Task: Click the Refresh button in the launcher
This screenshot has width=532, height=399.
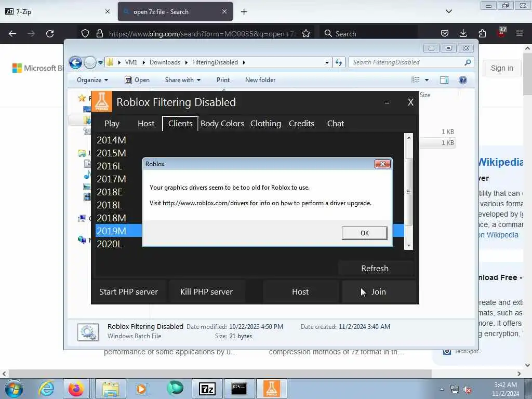Action: (375, 269)
